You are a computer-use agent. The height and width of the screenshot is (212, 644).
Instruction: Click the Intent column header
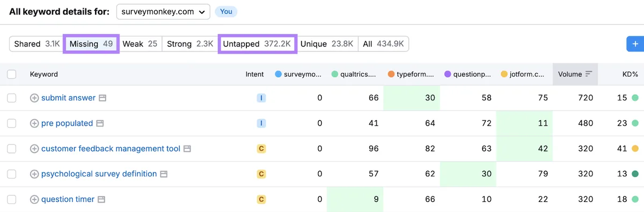(254, 74)
